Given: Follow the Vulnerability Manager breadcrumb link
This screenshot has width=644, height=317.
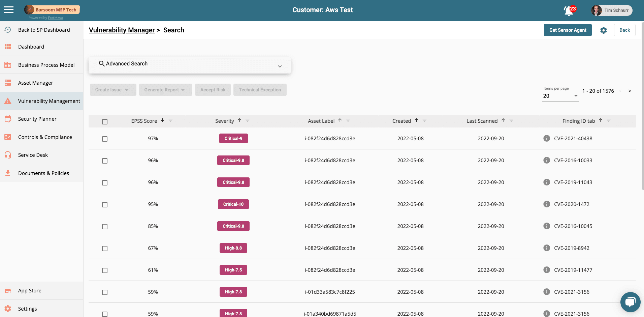Looking at the screenshot, I should click(x=122, y=30).
